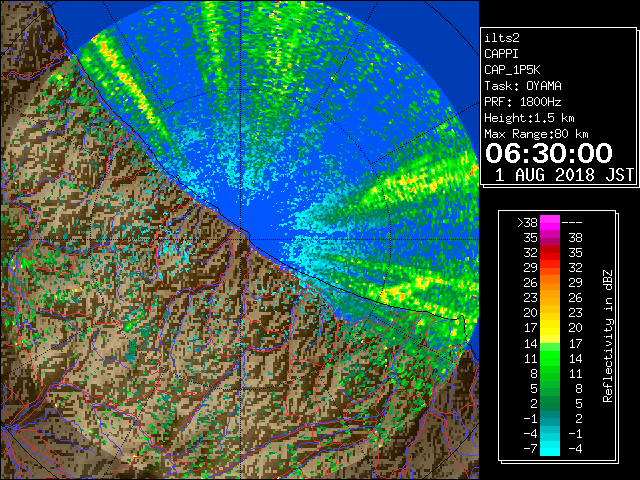Click the ">38" legend value
Image resolution: width=640 pixels, height=480 pixels.
527,223
